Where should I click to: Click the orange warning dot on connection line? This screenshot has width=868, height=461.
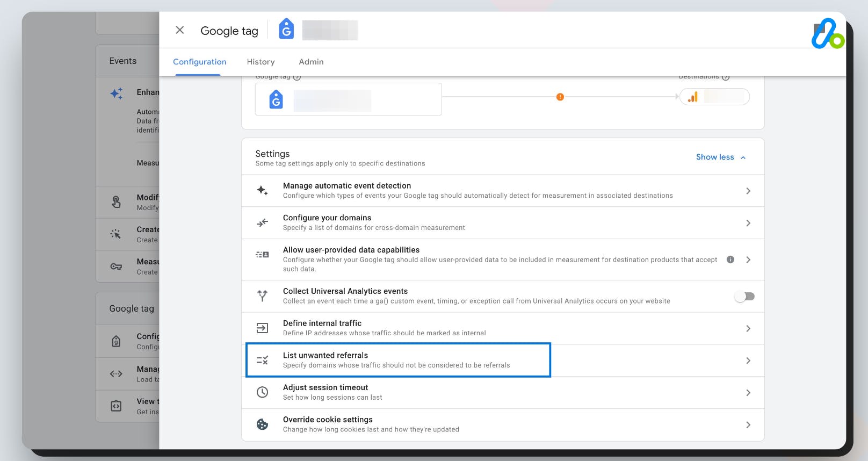(560, 97)
